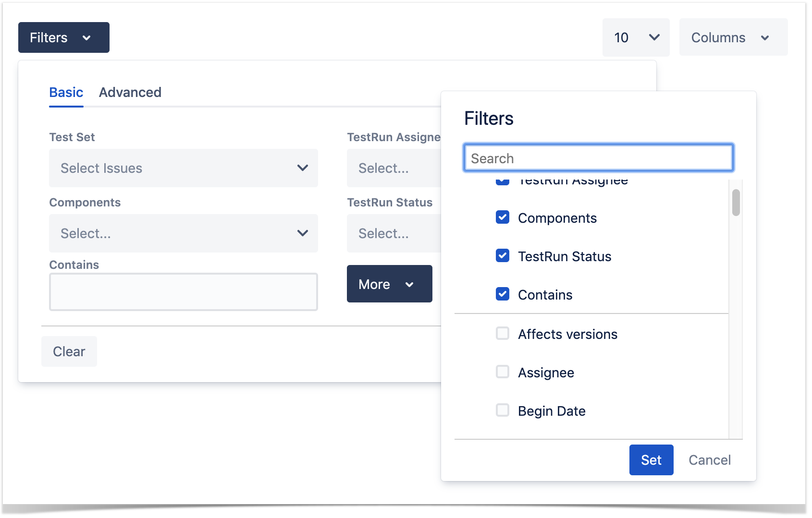Click the Contains label in filter list
The height and width of the screenshot is (518, 812).
tap(545, 295)
